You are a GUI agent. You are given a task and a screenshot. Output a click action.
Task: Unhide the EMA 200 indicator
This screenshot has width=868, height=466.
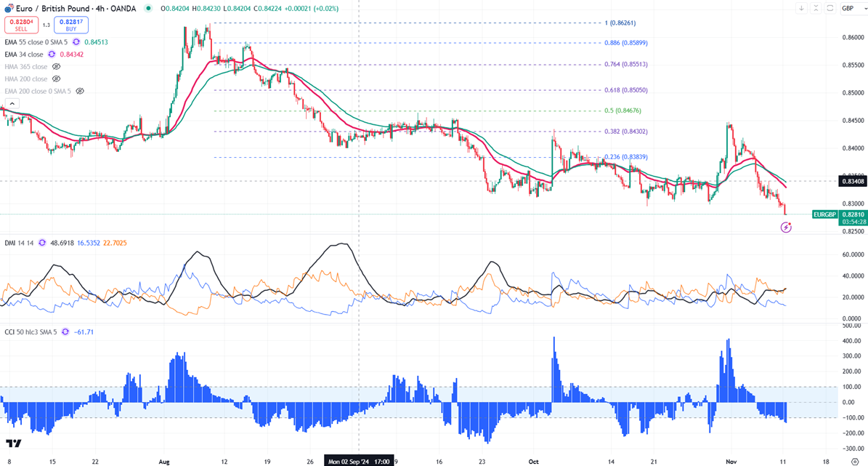(80, 91)
